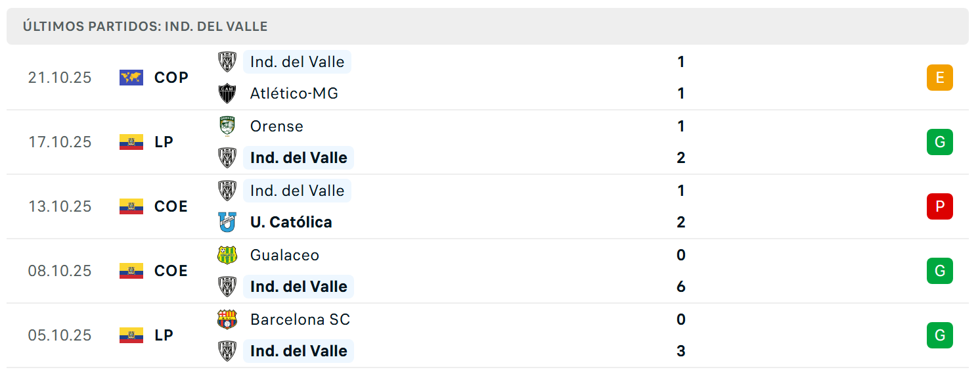Click the U. Católica team logo
Viewport: 980px width, 378px height.
click(x=227, y=222)
